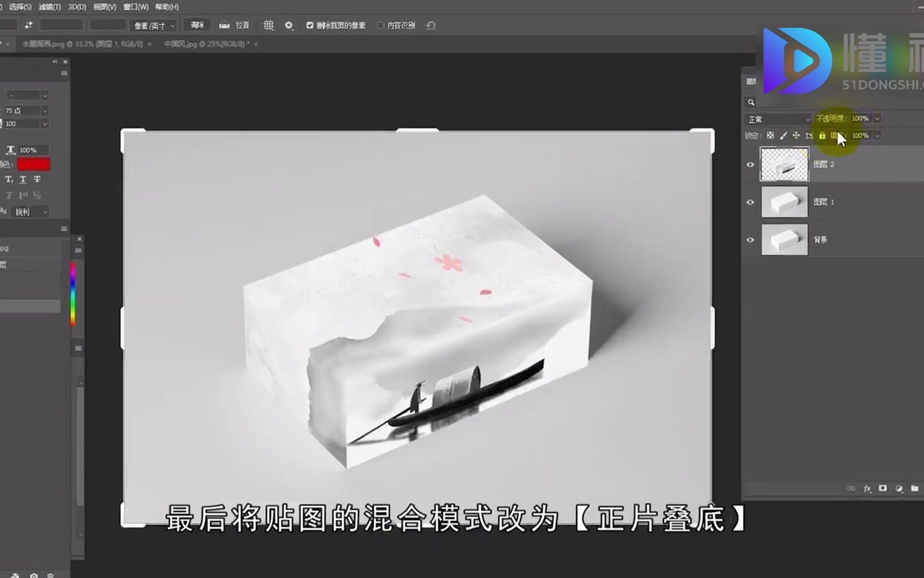Viewport: 924px width, 578px height.
Task: Open the Layers blend mode 正常 dropdown
Action: click(777, 119)
